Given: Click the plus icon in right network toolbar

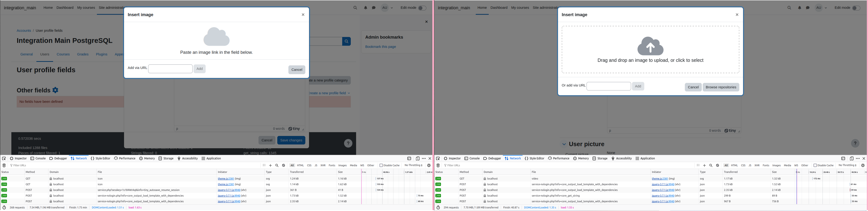Looking at the screenshot, I should click(704, 166).
